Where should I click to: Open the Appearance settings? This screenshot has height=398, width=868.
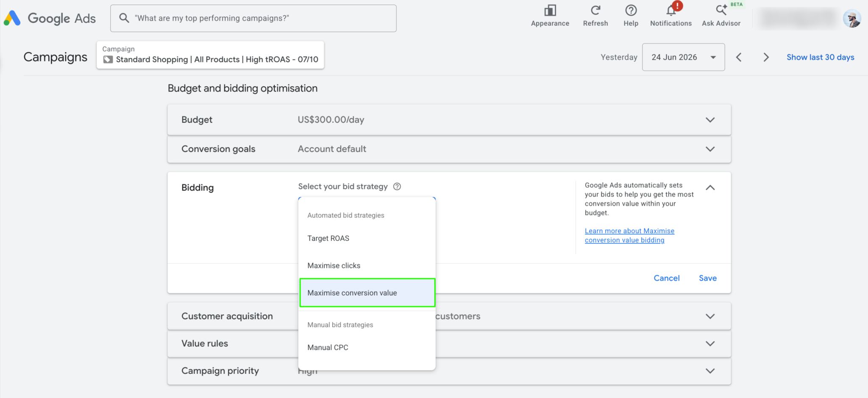point(550,16)
